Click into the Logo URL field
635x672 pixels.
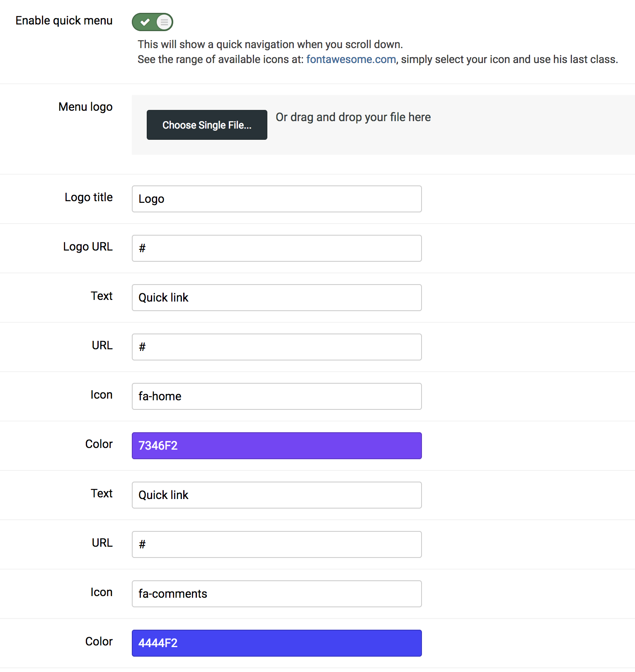click(276, 248)
